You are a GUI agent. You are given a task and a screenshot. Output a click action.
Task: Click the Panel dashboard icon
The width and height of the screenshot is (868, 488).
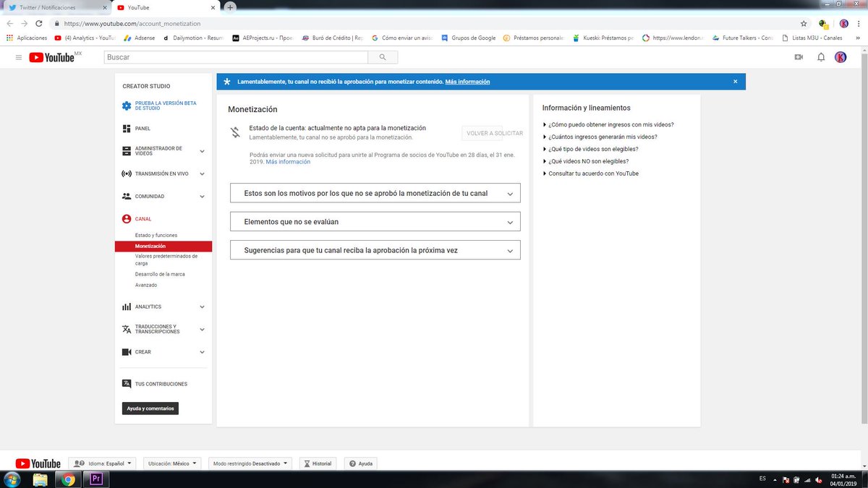127,128
